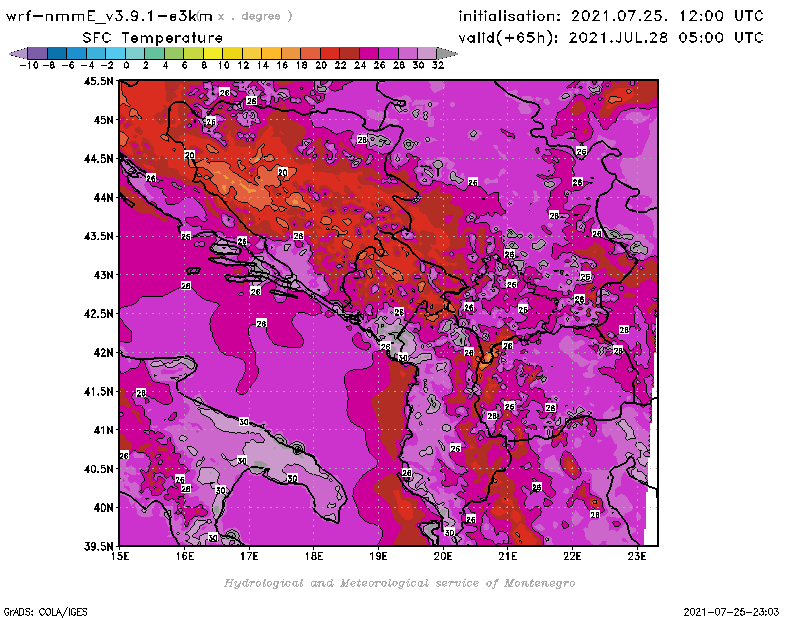Click the '-10' value under the legend bar
The image size is (800, 618).
tap(29, 65)
